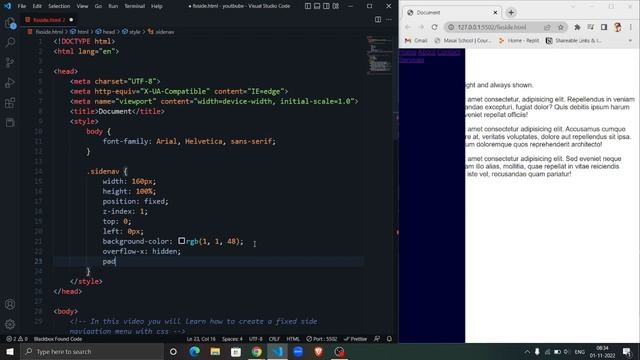Open the Home - Replit bookmark
The width and height of the screenshot is (640, 360).
(519, 40)
